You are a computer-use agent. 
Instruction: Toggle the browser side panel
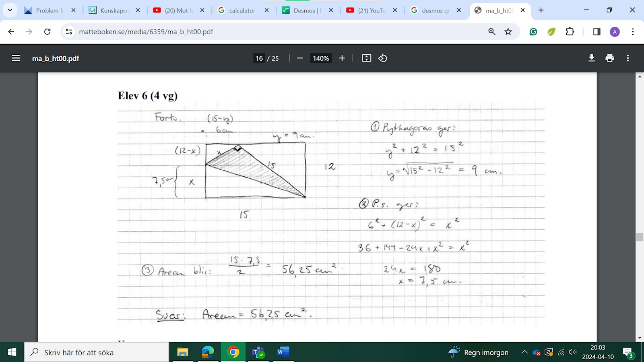(597, 32)
